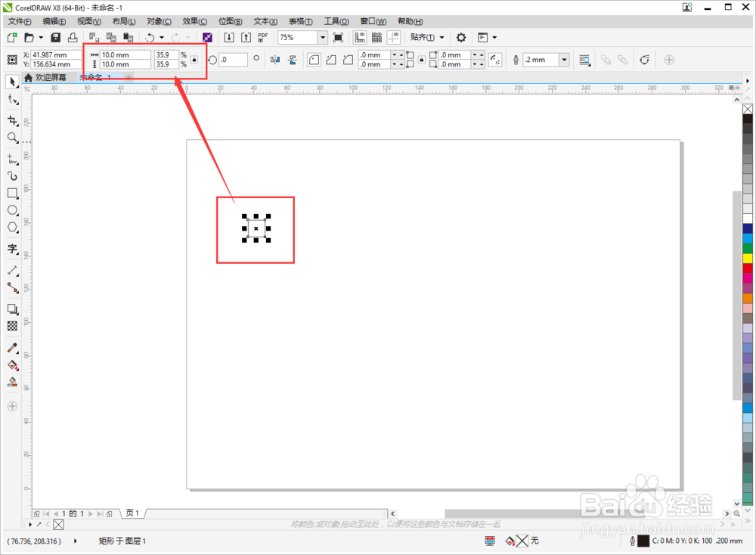
Task: Open the outline width dropdown showing .2 mm
Action: click(563, 59)
